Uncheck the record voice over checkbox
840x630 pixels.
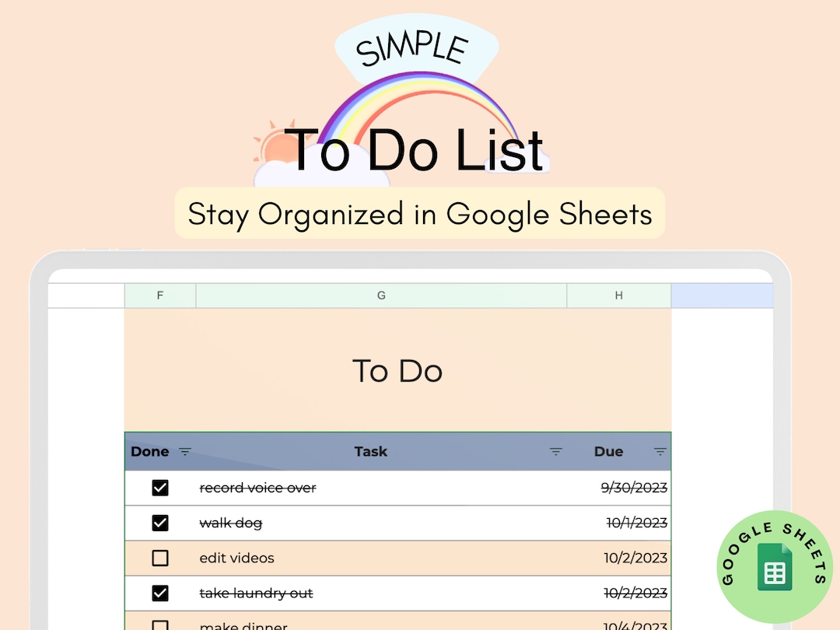tap(159, 488)
